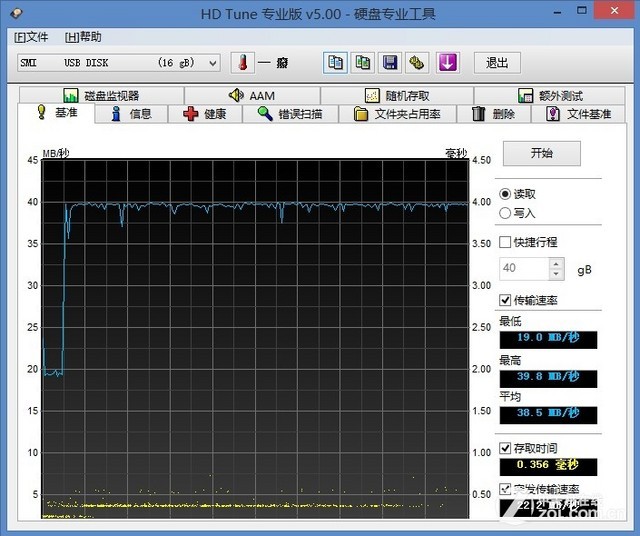The image size is (640, 536).
Task: Open the 文件夹占用率 folder usage tab
Action: point(397,114)
